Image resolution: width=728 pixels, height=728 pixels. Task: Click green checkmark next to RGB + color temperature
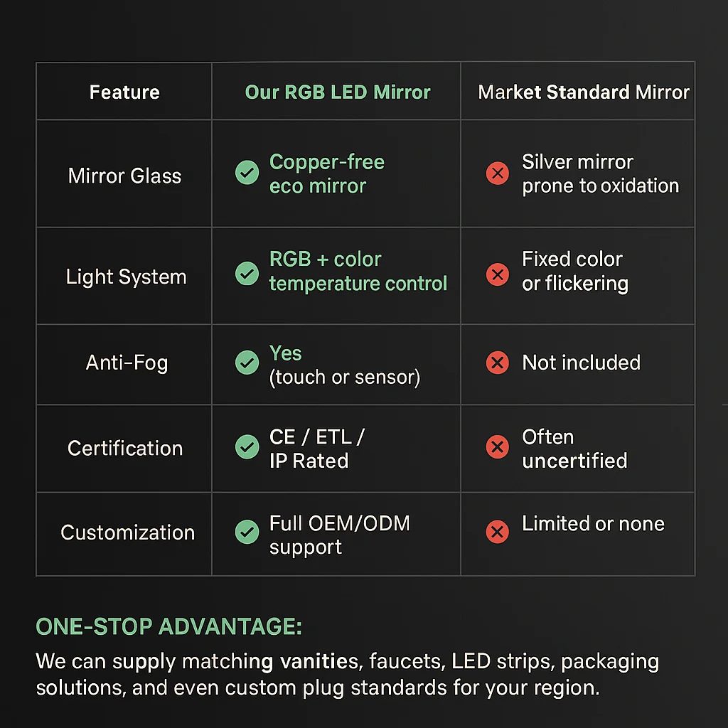pos(247,273)
